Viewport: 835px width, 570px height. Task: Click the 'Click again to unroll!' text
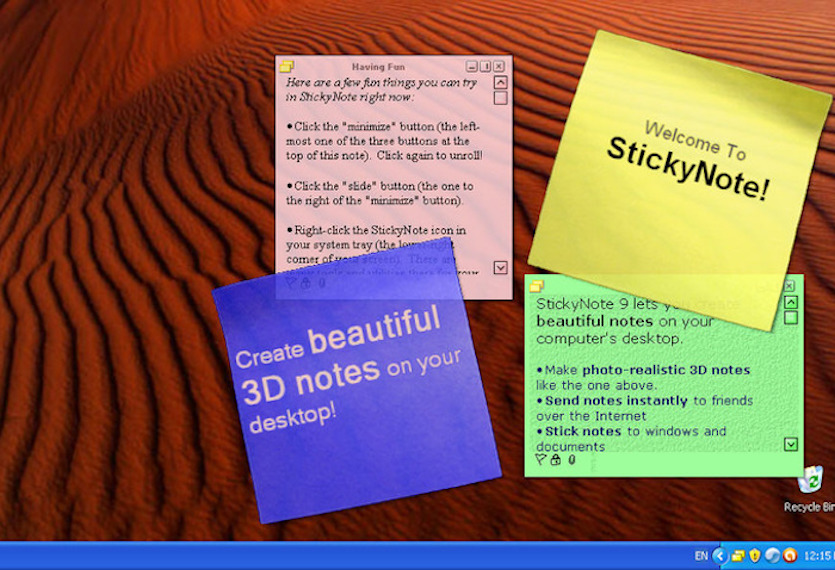pyautogui.click(x=430, y=156)
